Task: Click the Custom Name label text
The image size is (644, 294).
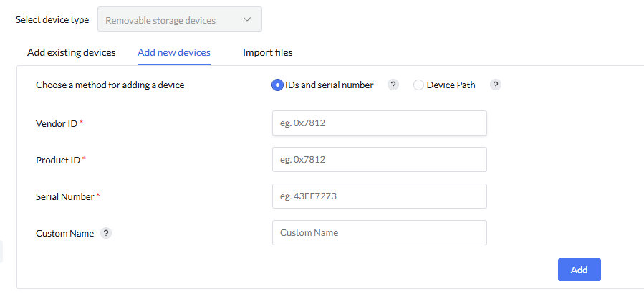Action: click(64, 233)
